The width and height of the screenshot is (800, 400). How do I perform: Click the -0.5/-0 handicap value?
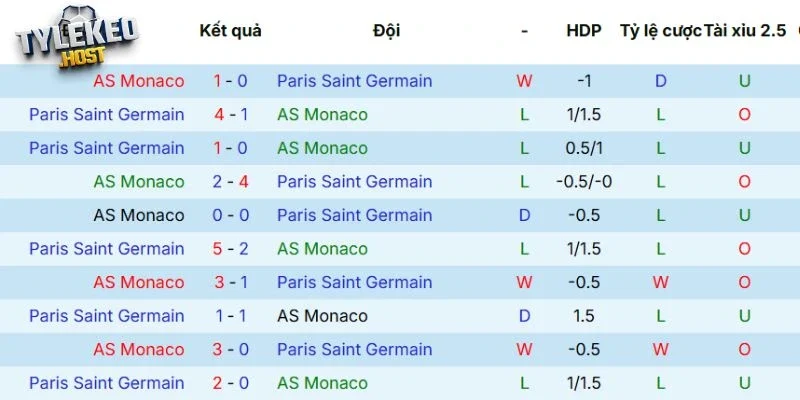584,181
